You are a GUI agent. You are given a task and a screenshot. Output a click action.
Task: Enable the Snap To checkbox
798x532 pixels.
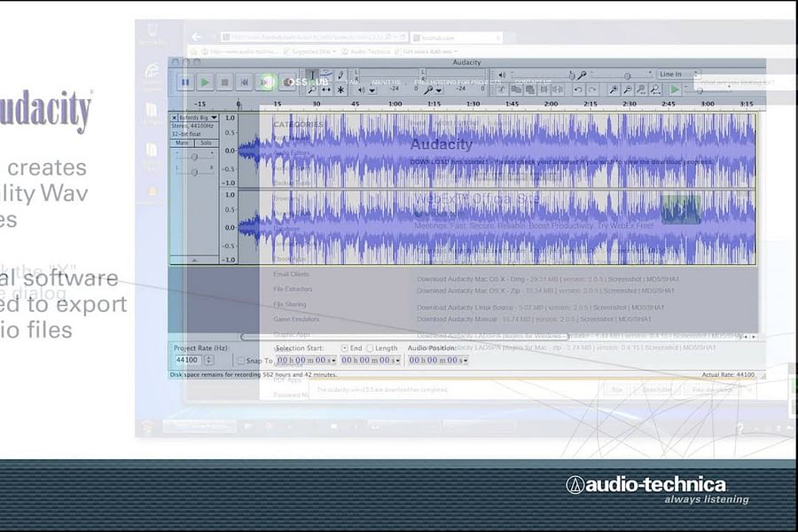[240, 358]
